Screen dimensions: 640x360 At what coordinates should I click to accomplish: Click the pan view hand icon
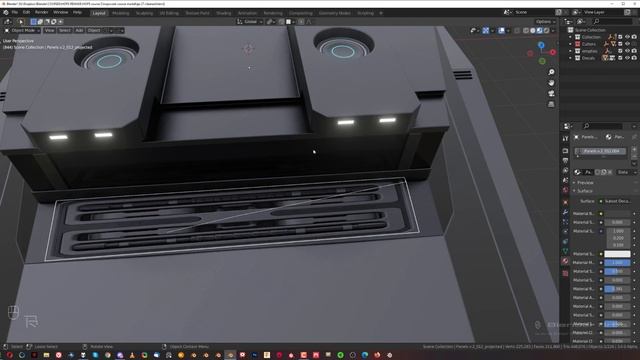[551, 83]
